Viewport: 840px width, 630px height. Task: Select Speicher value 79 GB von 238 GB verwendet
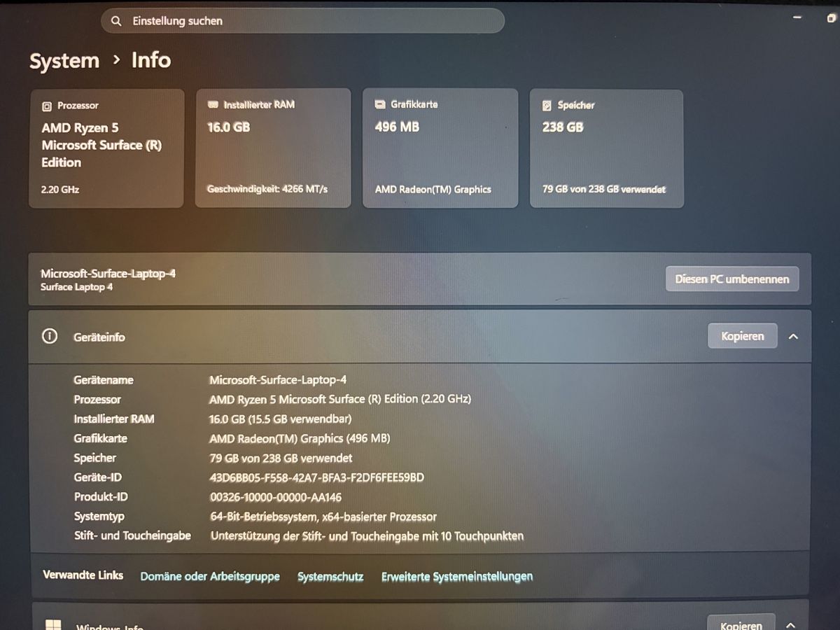click(x=281, y=458)
